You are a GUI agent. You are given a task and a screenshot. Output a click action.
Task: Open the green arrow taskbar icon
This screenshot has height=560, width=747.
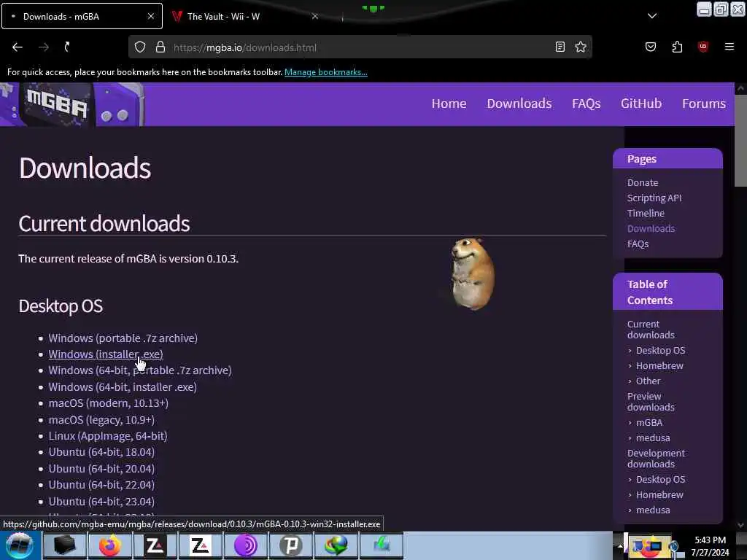382,545
